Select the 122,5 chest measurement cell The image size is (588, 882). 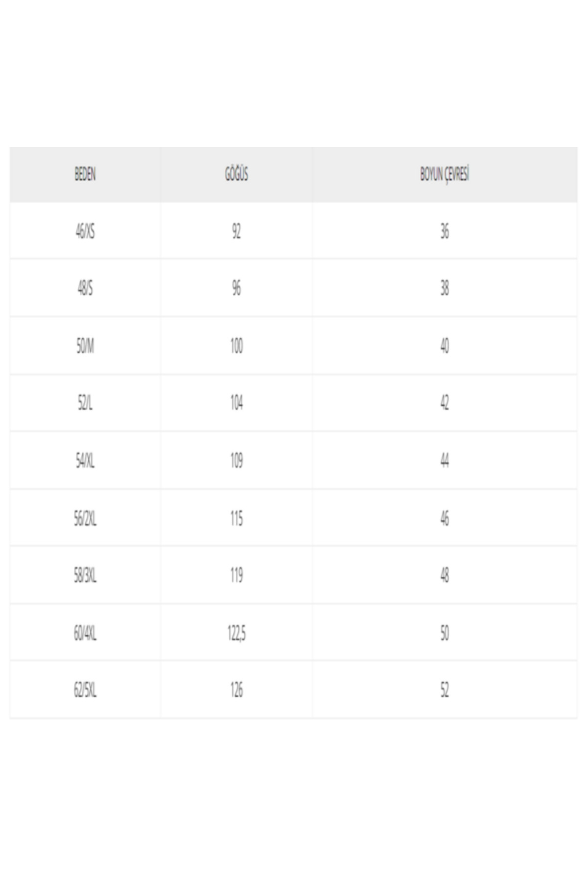(x=237, y=633)
